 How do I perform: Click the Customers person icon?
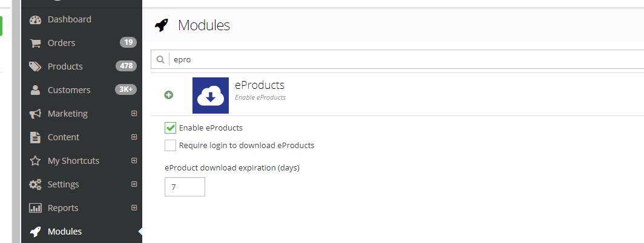[x=35, y=90]
